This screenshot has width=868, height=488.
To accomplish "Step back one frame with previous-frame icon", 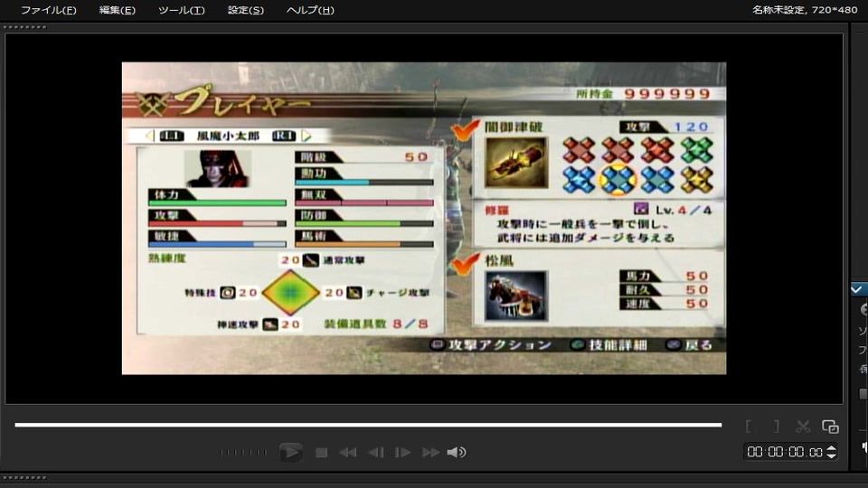I will tap(376, 453).
